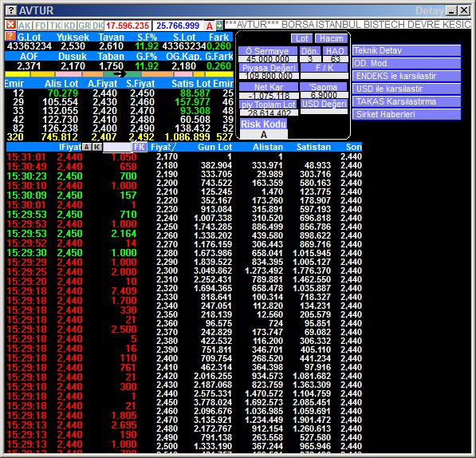This screenshot has height=458, width=476.
Task: Click the help icon in the AVTUR title bar
Action: pyautogui.click(x=11, y=11)
